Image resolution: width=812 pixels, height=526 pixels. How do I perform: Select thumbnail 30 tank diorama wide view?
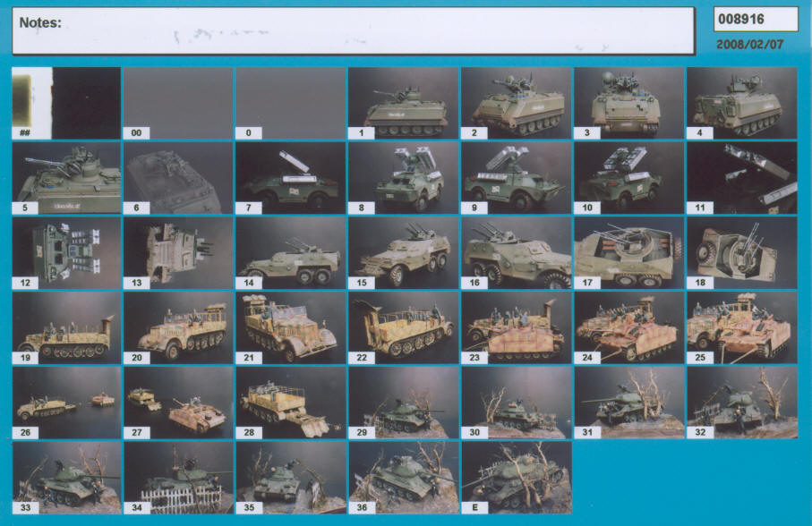tap(517, 403)
